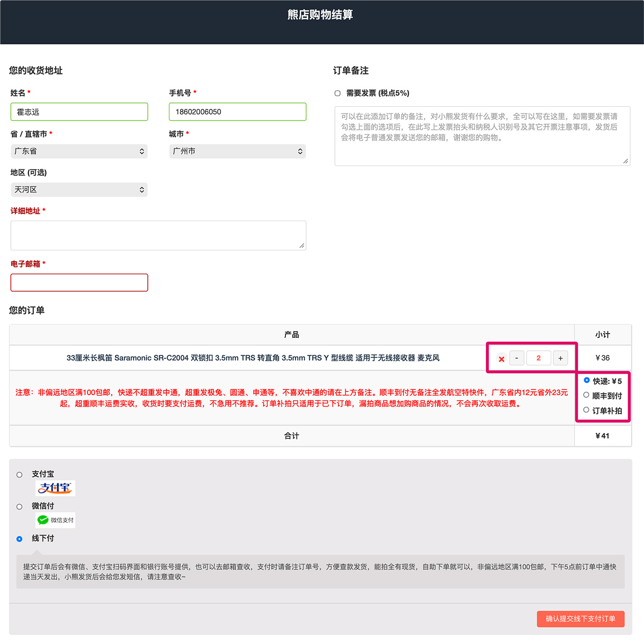Select 微信付 payment method
This screenshot has width=644, height=644.
coord(20,506)
